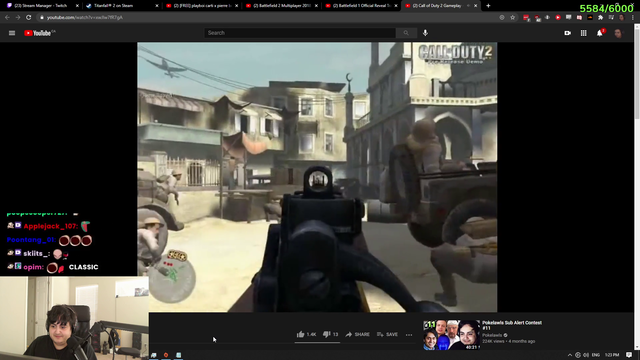Viewport: 640px width, 360px height.
Task: Open the orange-circle app in the taskbar
Action: click(166, 355)
